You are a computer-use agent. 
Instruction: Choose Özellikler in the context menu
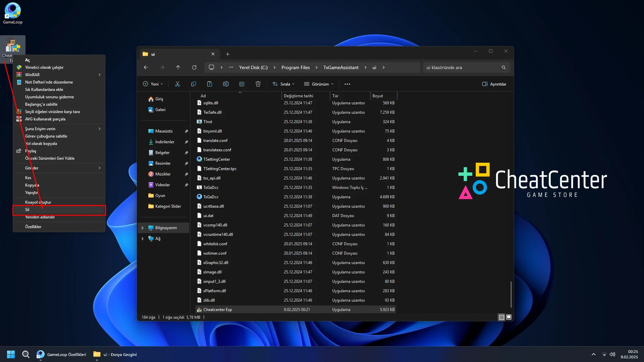pyautogui.click(x=33, y=227)
